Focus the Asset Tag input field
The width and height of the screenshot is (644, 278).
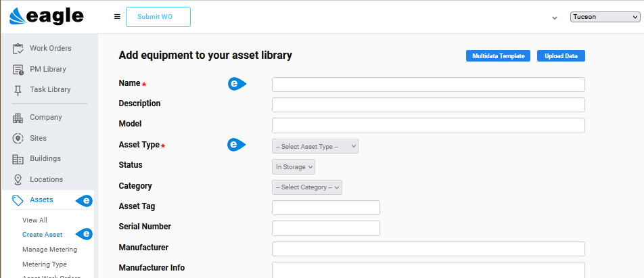point(326,208)
